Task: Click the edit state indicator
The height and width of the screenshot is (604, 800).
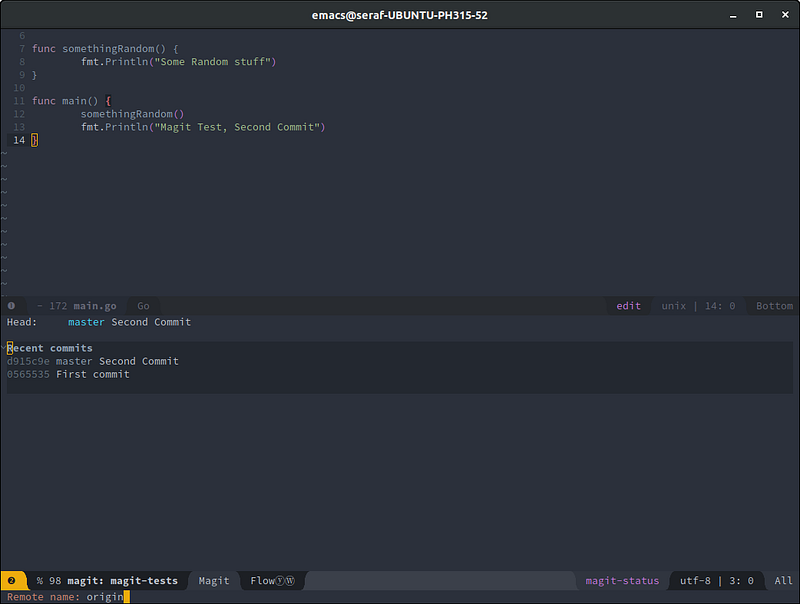Action: click(x=628, y=306)
